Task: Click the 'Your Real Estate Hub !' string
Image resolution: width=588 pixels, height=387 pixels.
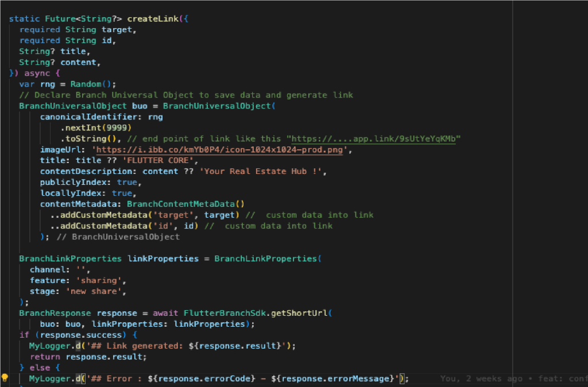Action: tap(262, 171)
